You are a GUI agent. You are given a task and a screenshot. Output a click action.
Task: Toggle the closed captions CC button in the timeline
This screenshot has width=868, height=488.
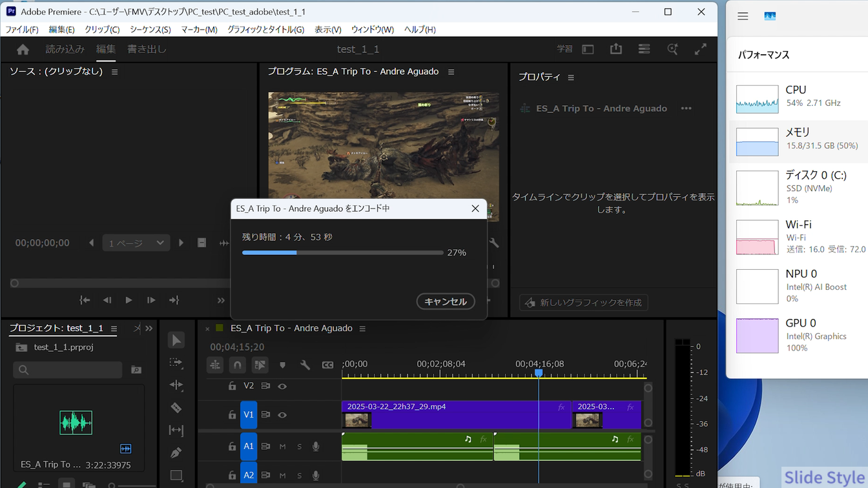point(327,365)
